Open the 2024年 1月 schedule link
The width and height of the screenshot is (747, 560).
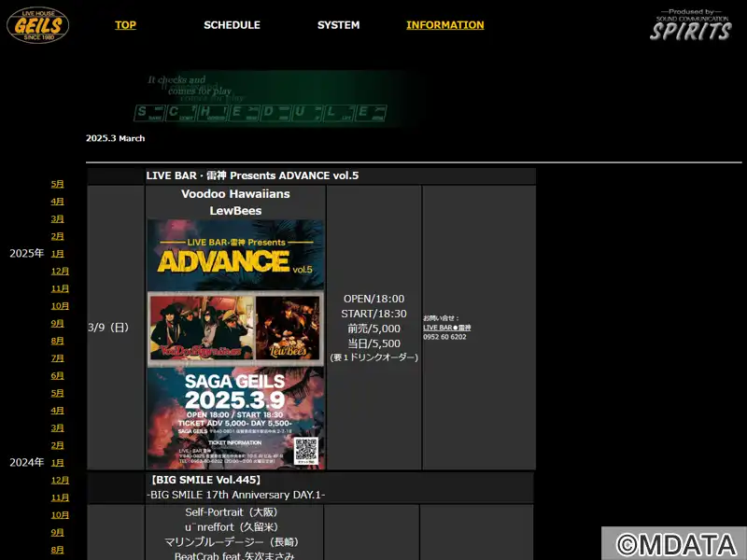click(57, 462)
